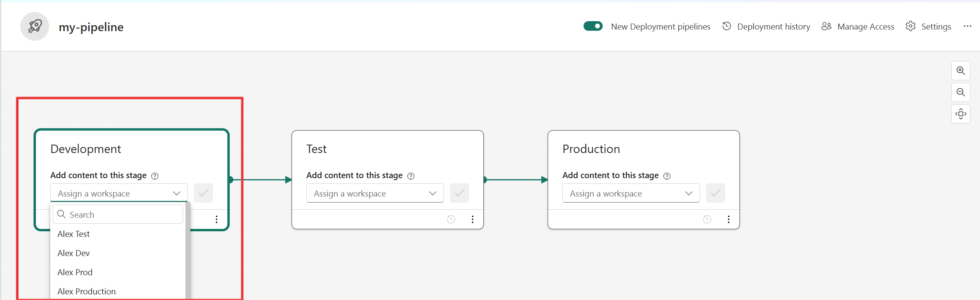Choose Alex Prod workspace option
This screenshot has width=980, height=300.
[x=75, y=272]
